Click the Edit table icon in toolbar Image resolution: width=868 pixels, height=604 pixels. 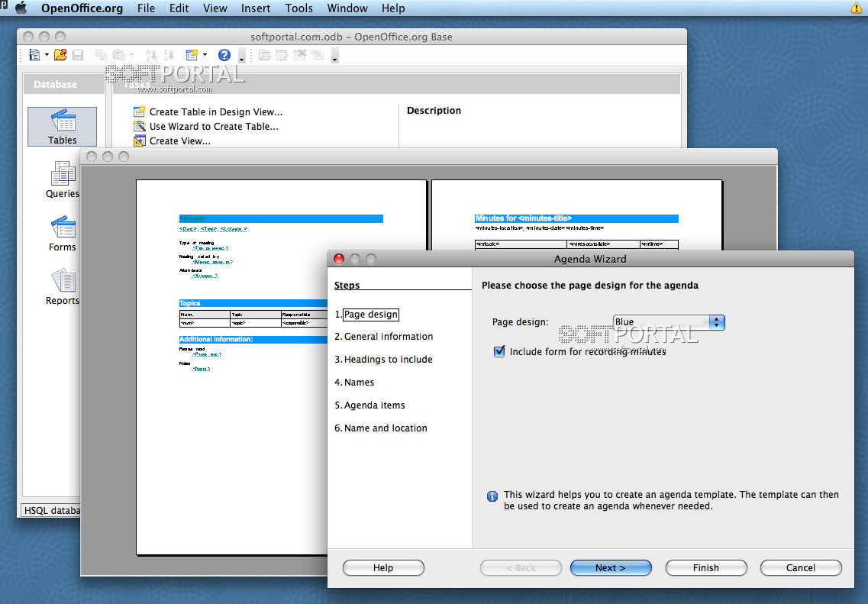click(x=282, y=55)
